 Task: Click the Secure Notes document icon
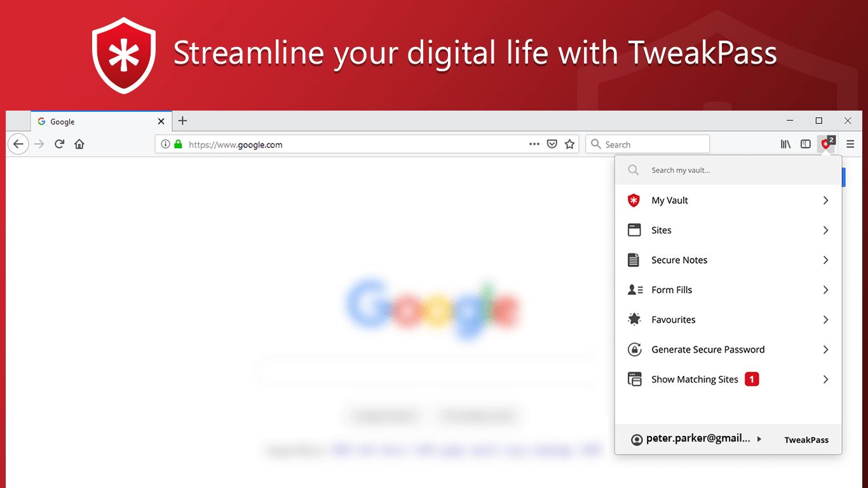click(x=634, y=260)
